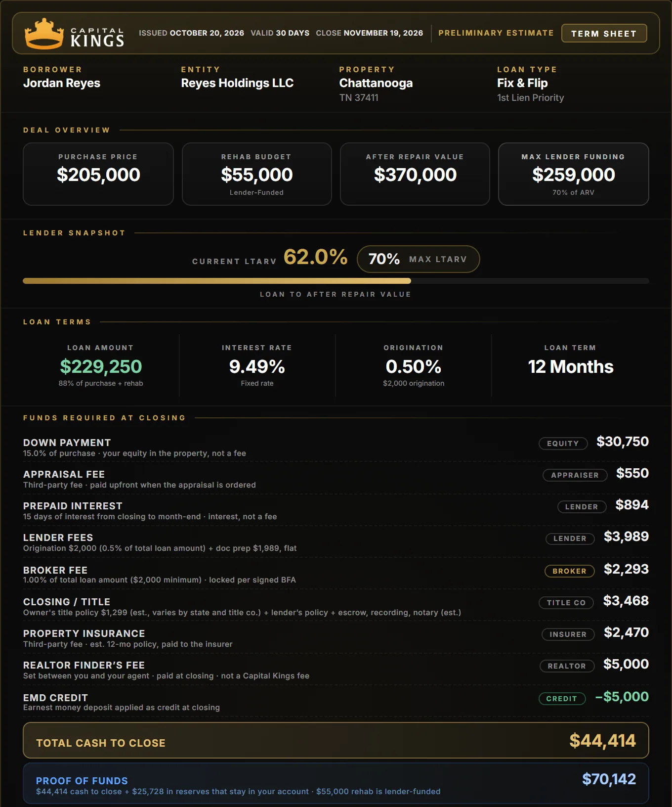The height and width of the screenshot is (807, 672).
Task: Click the LENDER tag on Prepaid Interest row
Action: 582,506
